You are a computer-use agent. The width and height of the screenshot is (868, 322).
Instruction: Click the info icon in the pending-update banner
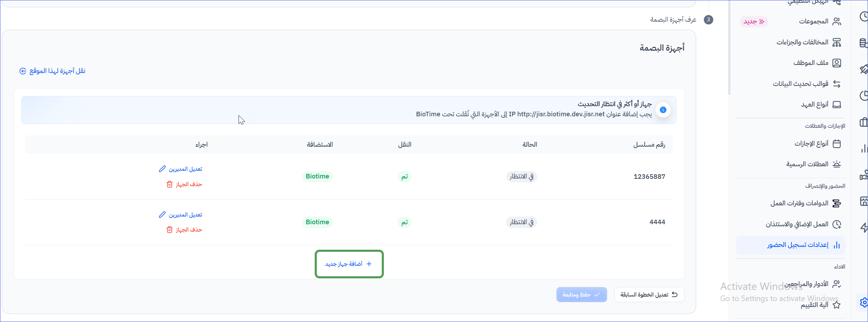click(x=663, y=110)
